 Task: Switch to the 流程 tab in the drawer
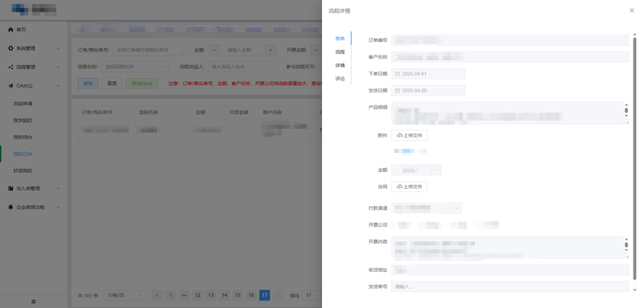coord(340,52)
